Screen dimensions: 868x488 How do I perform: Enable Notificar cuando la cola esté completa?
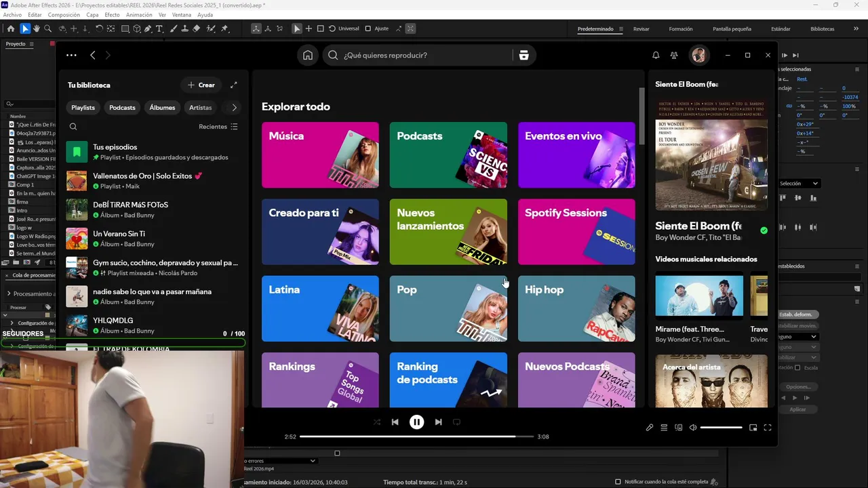pyautogui.click(x=618, y=482)
